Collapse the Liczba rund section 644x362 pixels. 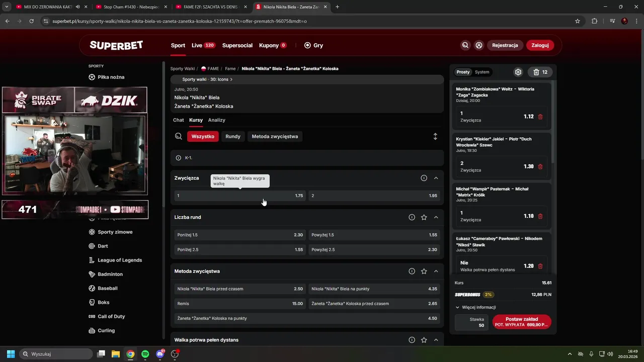(436, 217)
